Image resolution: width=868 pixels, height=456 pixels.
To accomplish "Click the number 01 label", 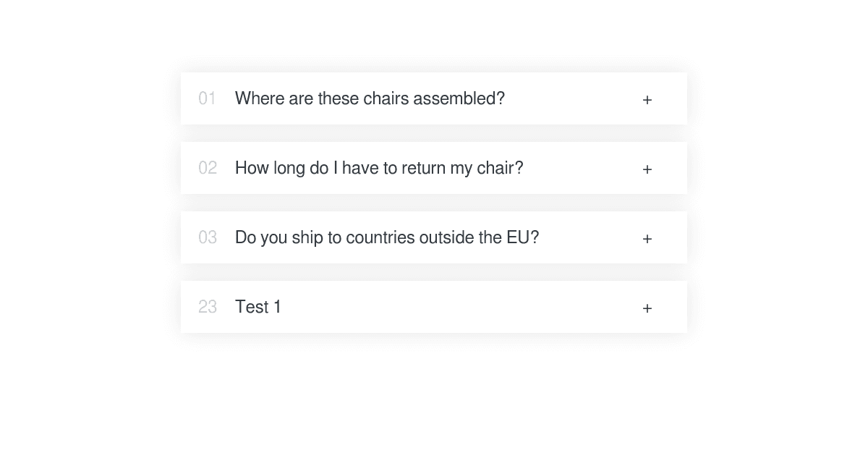I will [208, 98].
